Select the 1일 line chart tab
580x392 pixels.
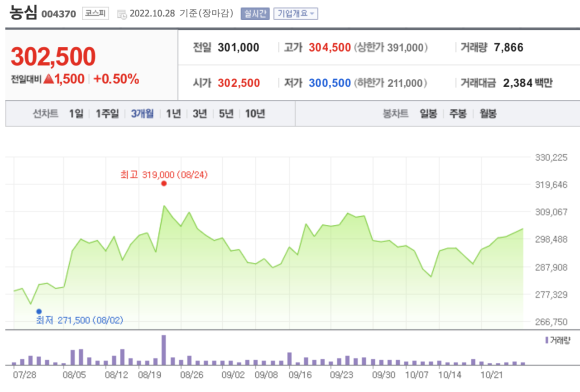(x=76, y=114)
